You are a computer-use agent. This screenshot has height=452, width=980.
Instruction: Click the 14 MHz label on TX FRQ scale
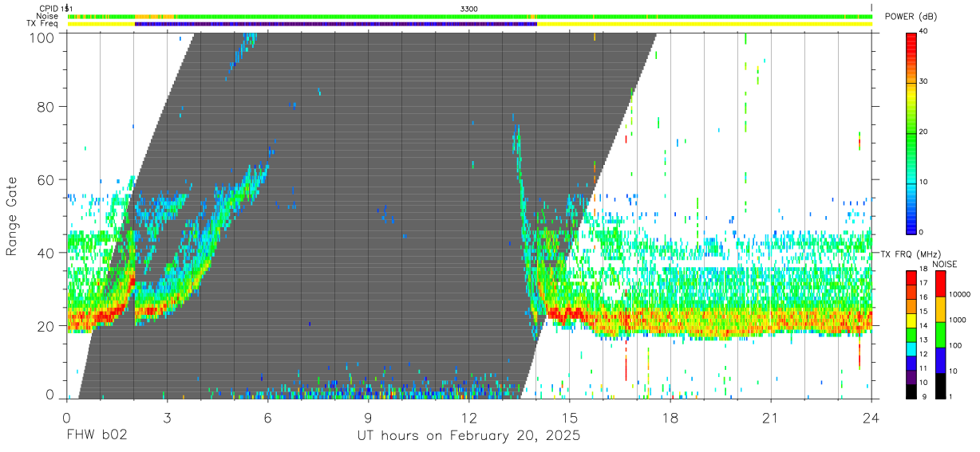pyautogui.click(x=923, y=326)
